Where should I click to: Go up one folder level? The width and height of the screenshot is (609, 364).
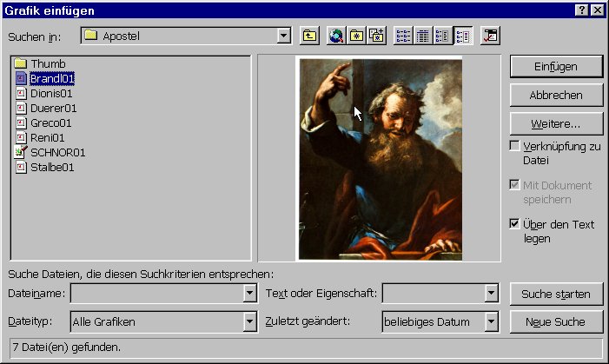[309, 36]
